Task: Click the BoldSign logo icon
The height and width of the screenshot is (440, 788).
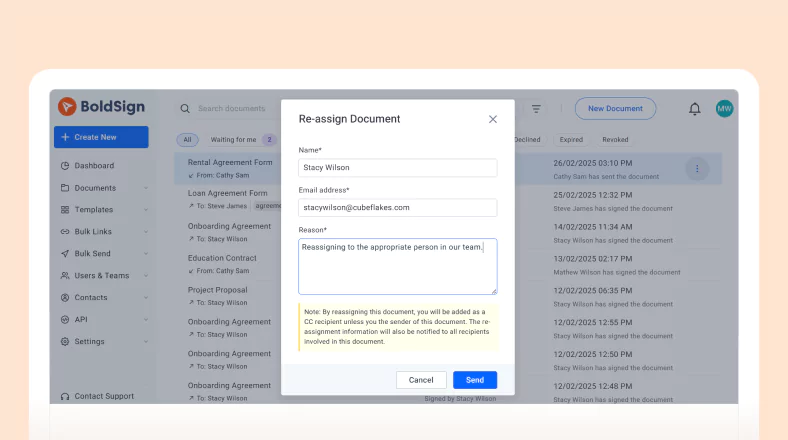Action: 67,106
